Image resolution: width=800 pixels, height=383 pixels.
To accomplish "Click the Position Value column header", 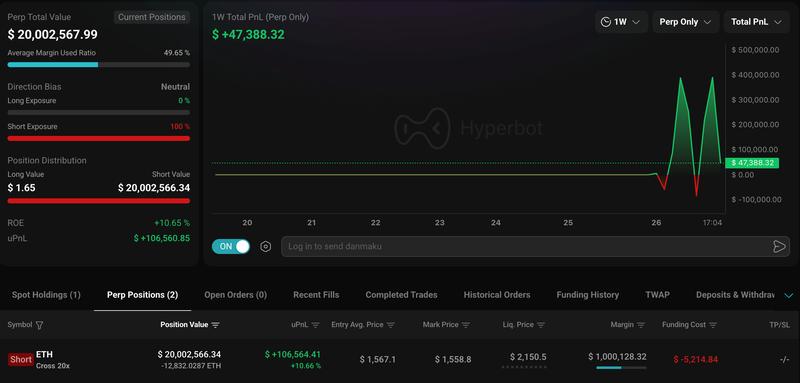I will pos(184,325).
